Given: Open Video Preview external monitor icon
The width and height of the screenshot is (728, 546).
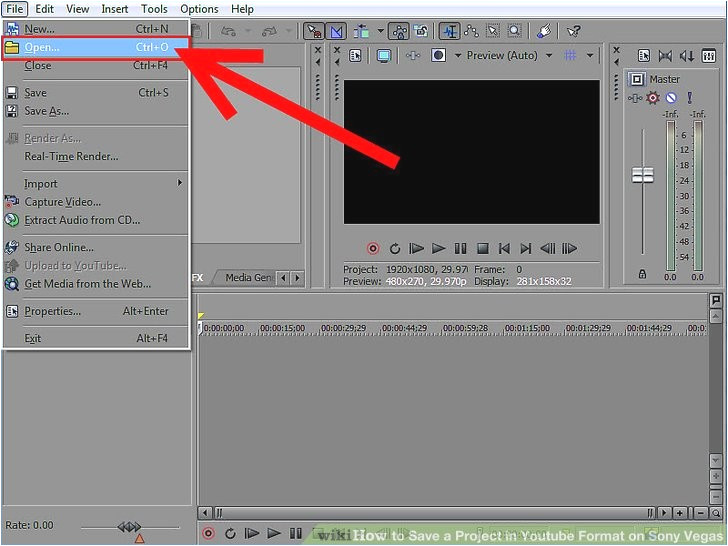Looking at the screenshot, I should tap(383, 56).
